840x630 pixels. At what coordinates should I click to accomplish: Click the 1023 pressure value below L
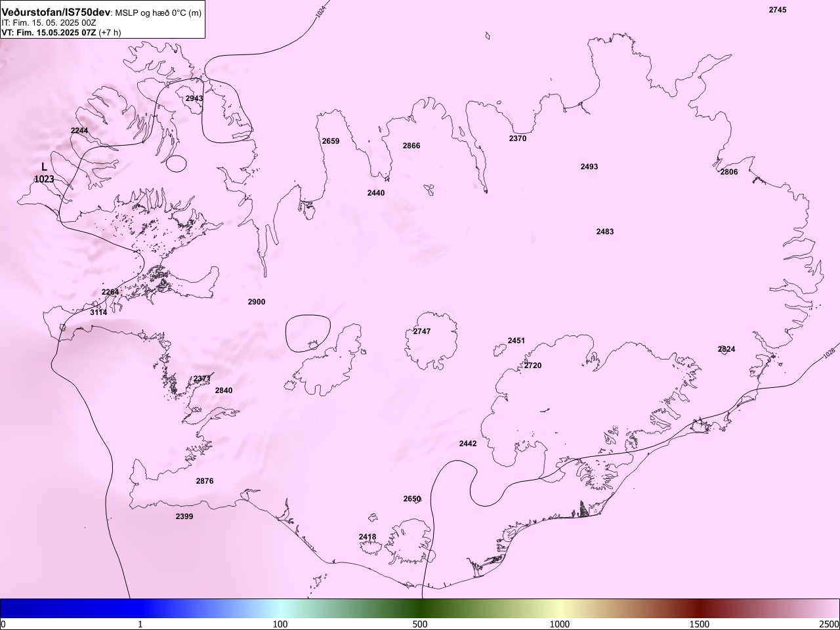(x=44, y=179)
